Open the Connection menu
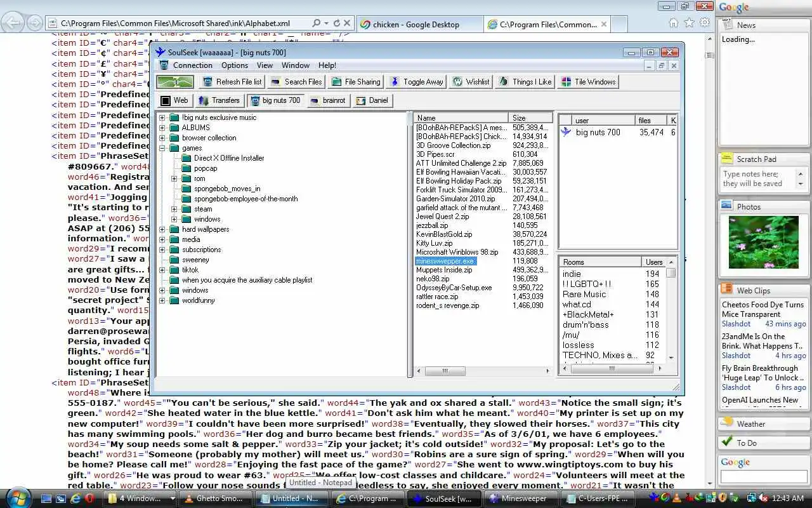 click(193, 65)
